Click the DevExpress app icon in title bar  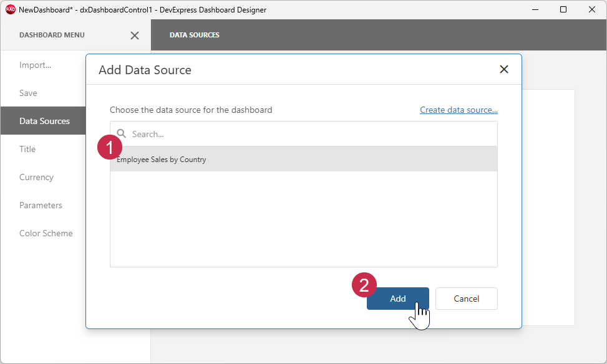click(11, 10)
